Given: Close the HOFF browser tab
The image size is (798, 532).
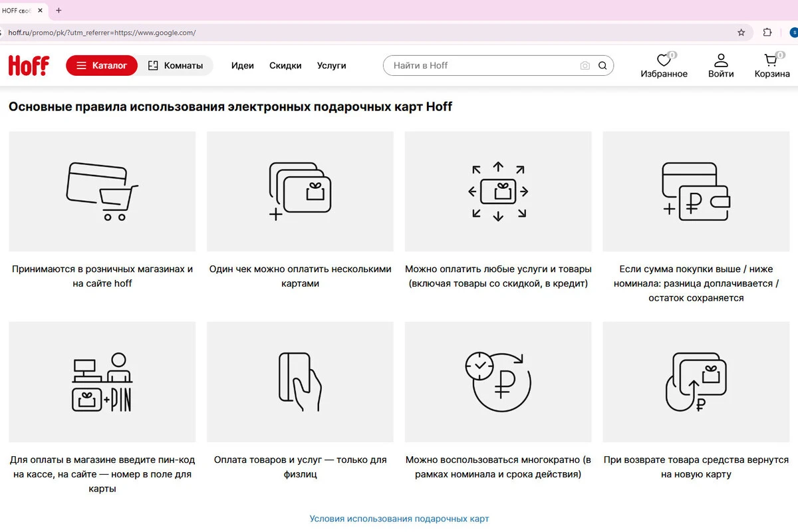Looking at the screenshot, I should pos(40,11).
